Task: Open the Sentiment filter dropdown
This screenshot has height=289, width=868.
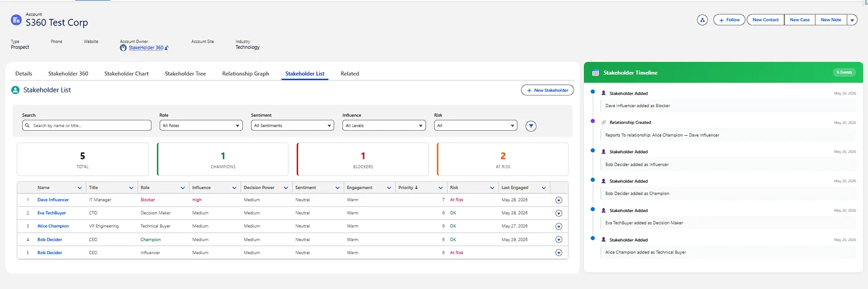Action: [293, 125]
